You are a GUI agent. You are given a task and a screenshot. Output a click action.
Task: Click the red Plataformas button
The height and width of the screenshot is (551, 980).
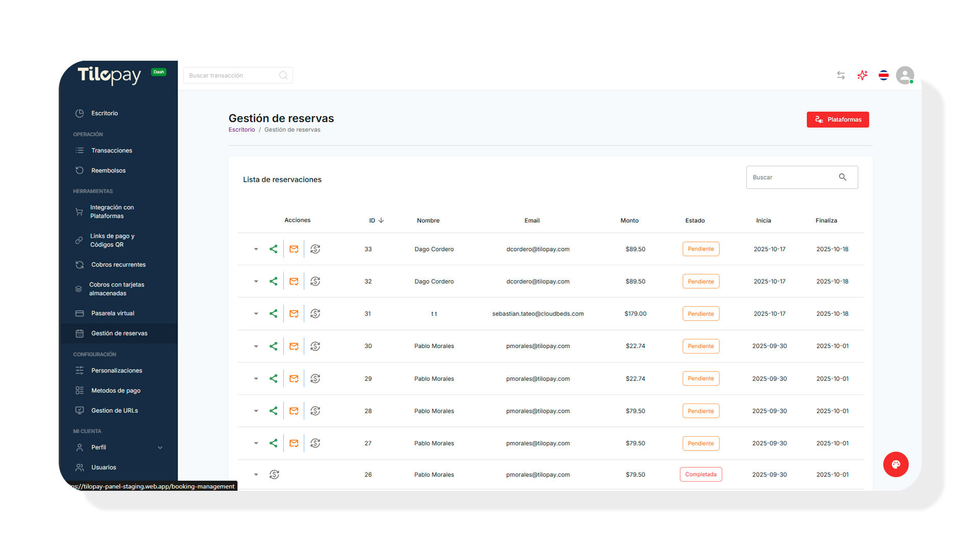tap(838, 119)
